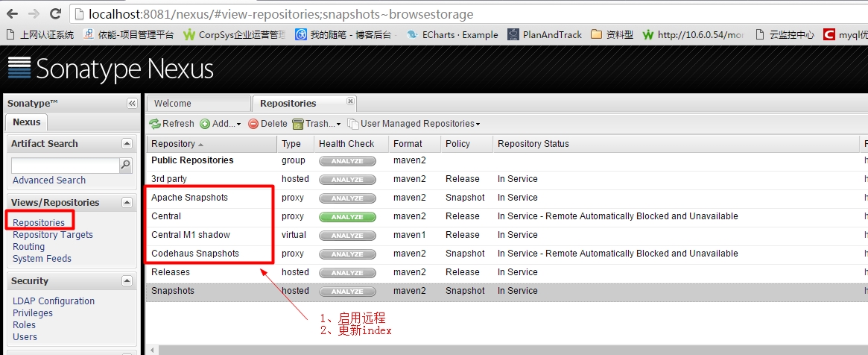Select the Nexus sidebar tab
The height and width of the screenshot is (355, 868).
pyautogui.click(x=27, y=122)
